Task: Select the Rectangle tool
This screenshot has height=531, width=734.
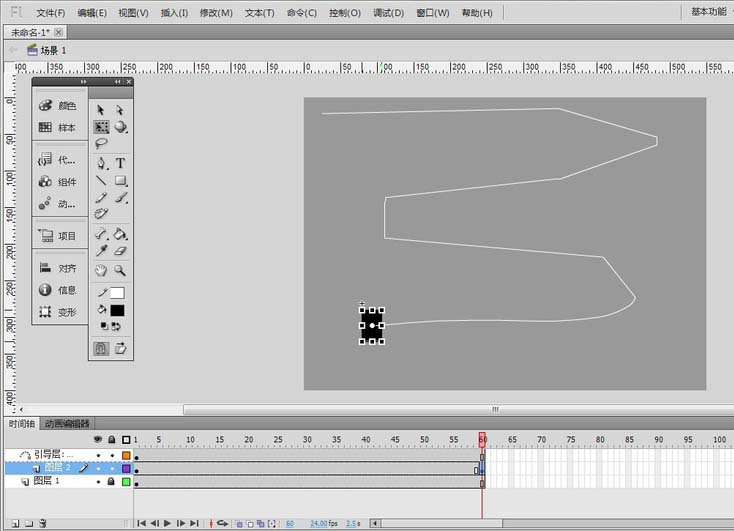Action: pos(121,181)
